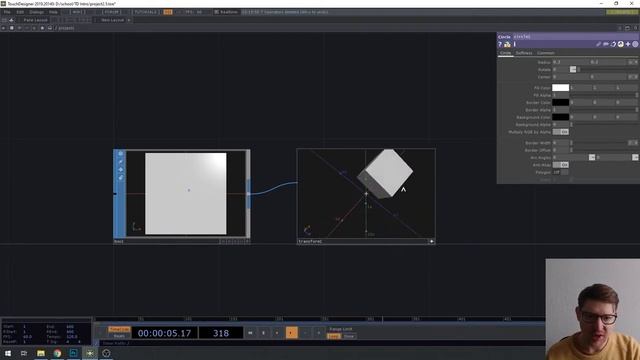Open the Rotate parameter units dropdown

coord(573,69)
